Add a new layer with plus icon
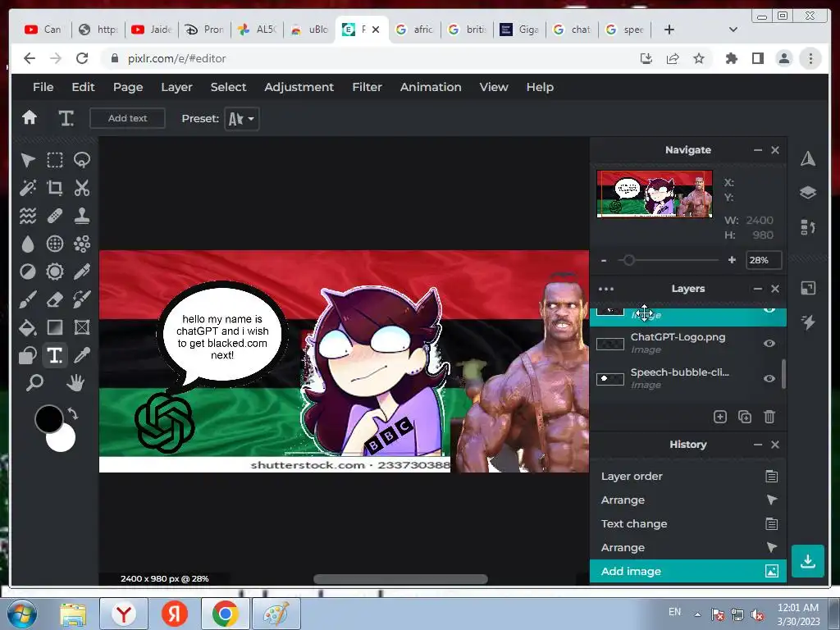Image resolution: width=840 pixels, height=630 pixels. 720,417
